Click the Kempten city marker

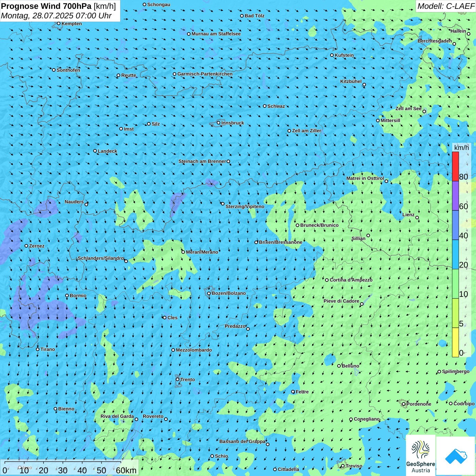click(58, 23)
